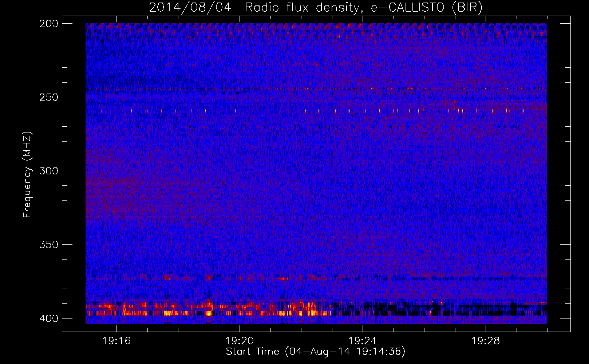Click the 200 frequency tick label
The image size is (589, 364).
pyautogui.click(x=48, y=24)
